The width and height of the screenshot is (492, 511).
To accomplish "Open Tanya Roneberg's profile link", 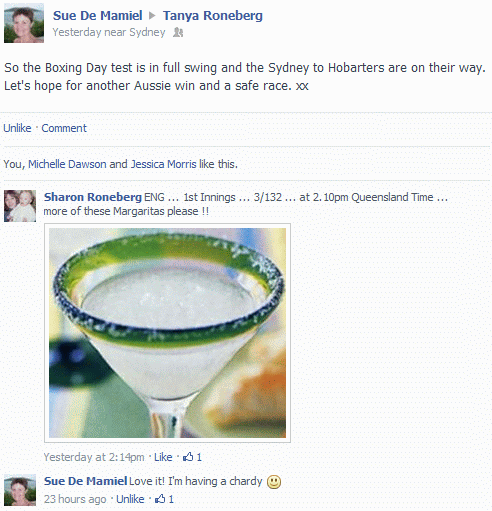I will (213, 16).
